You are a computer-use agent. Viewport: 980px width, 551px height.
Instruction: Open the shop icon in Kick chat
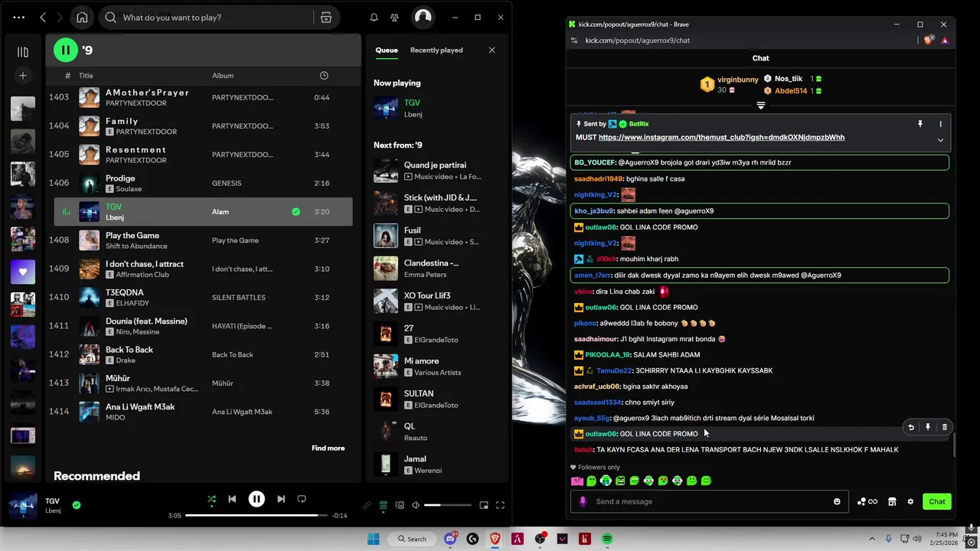coord(892,502)
